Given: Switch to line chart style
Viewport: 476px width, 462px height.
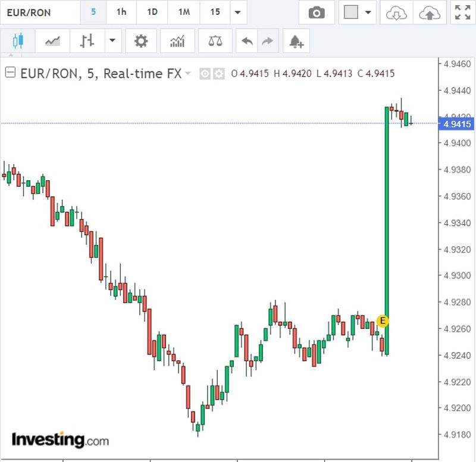Looking at the screenshot, I should [52, 40].
